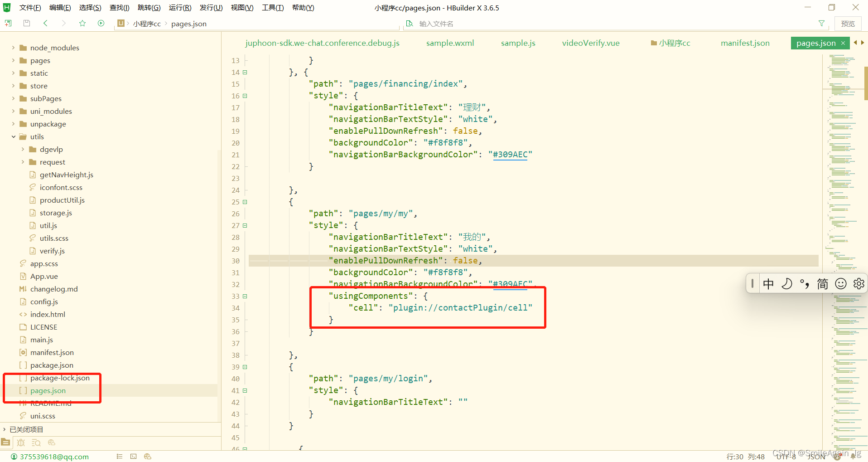Open the 工具(T) menu

(273, 8)
